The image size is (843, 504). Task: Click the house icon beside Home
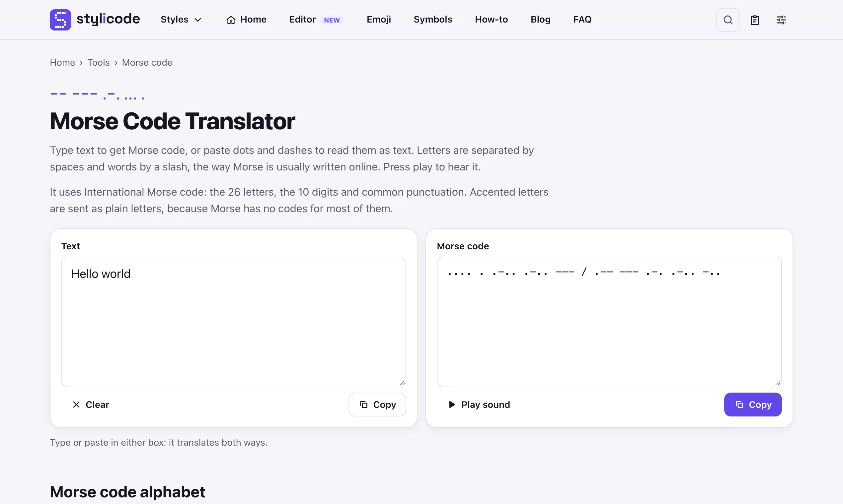[231, 20]
